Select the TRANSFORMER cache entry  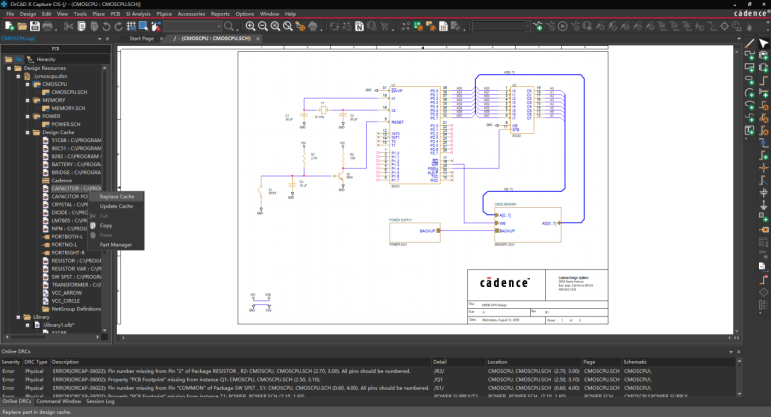point(76,285)
